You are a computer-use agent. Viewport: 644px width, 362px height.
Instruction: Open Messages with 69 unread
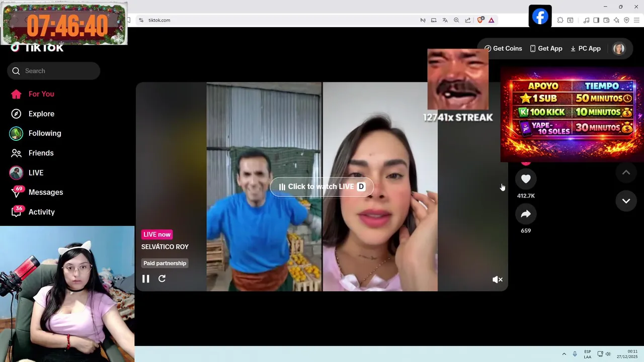[x=37, y=192]
